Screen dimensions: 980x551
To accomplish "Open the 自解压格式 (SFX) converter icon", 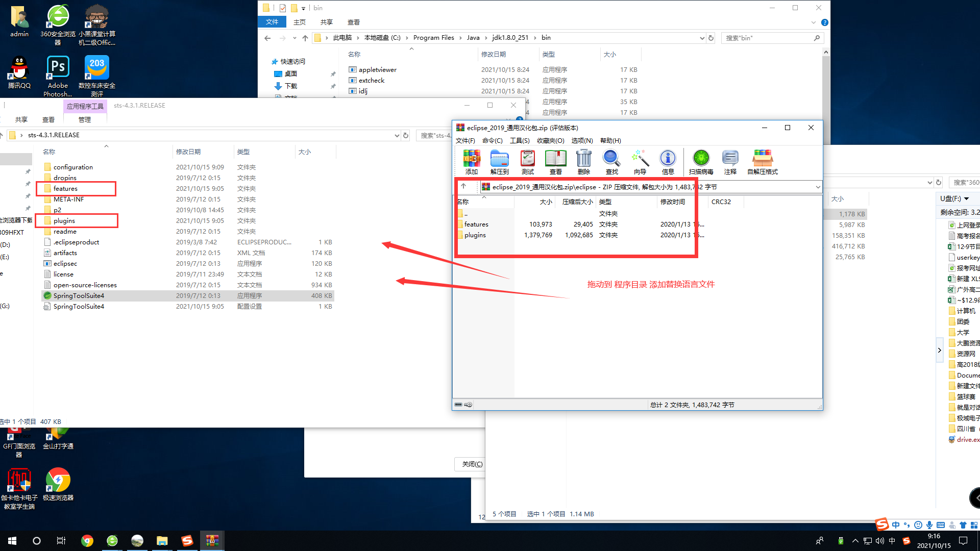I will pyautogui.click(x=763, y=161).
